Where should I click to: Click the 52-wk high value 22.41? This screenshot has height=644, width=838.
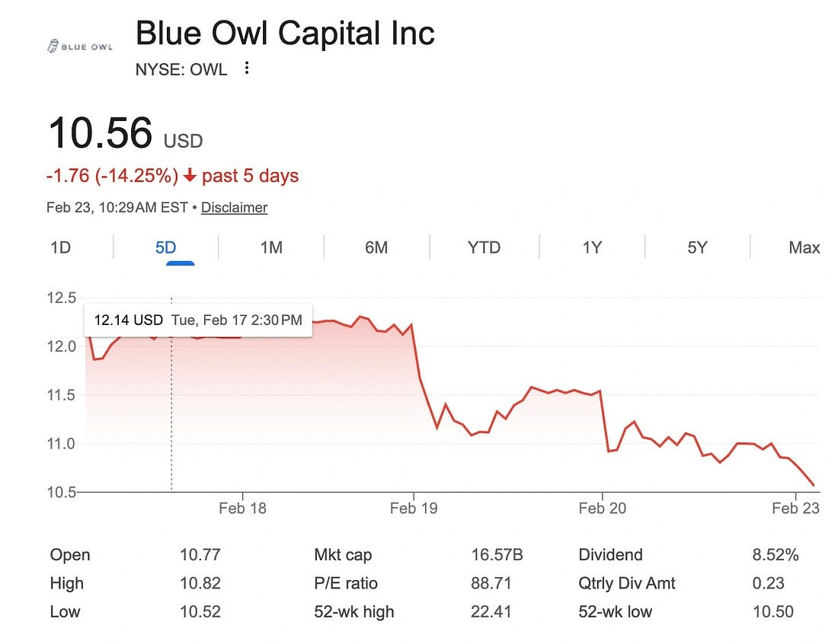coord(491,611)
